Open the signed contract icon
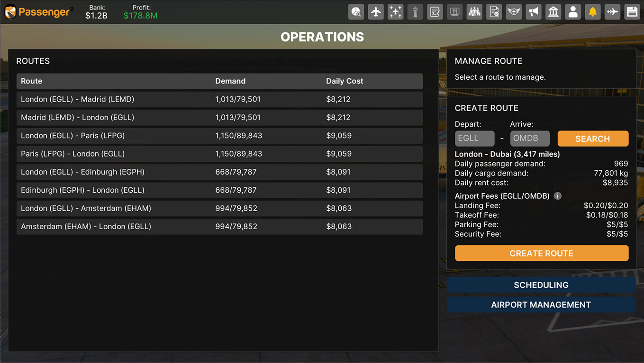Screen dimensions: 644x363 coord(435,12)
